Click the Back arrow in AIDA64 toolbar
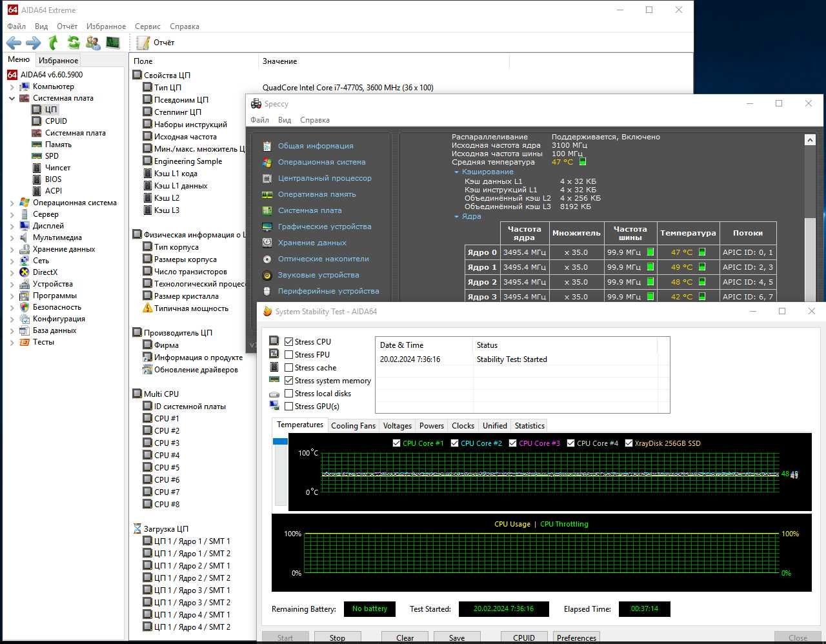The width and height of the screenshot is (826, 644). (14, 43)
